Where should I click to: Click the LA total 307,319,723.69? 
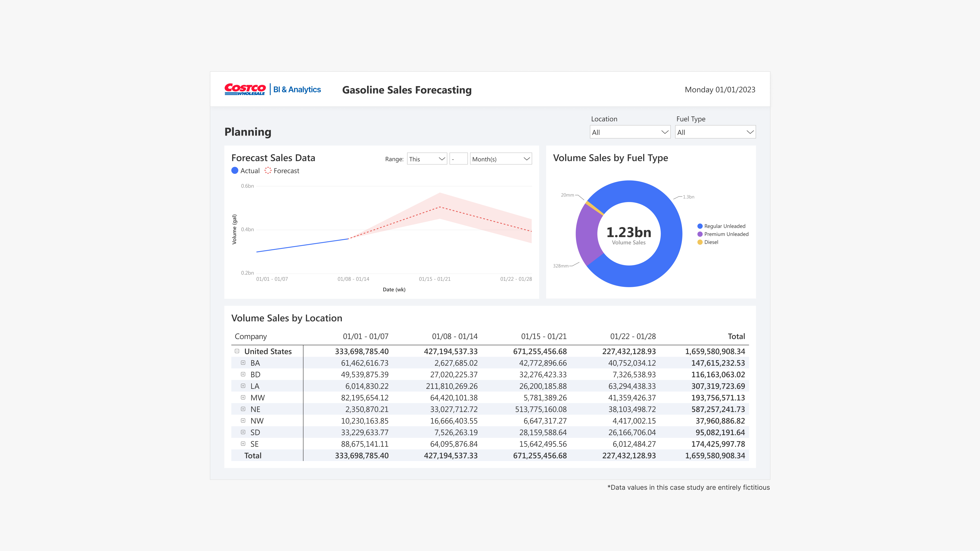click(718, 386)
